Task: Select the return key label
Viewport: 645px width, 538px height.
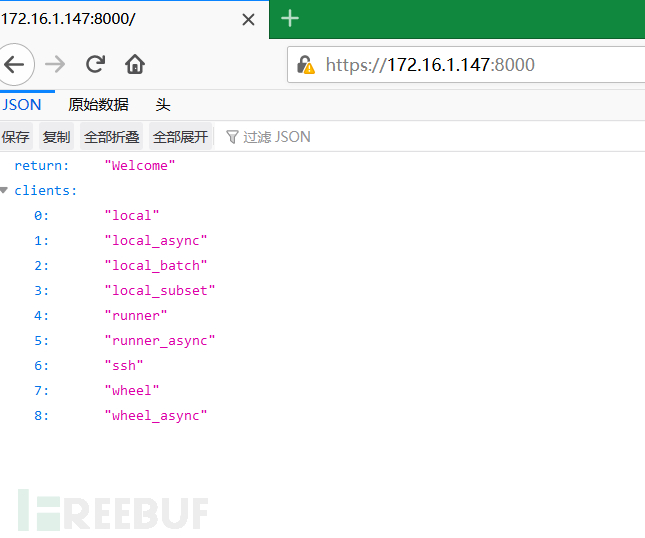Action: (x=42, y=165)
